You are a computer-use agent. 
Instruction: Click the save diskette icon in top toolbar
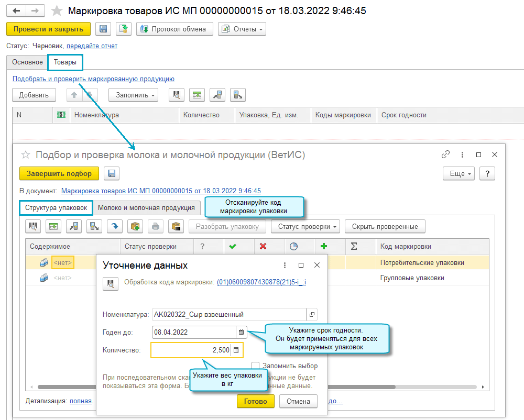coord(103,29)
